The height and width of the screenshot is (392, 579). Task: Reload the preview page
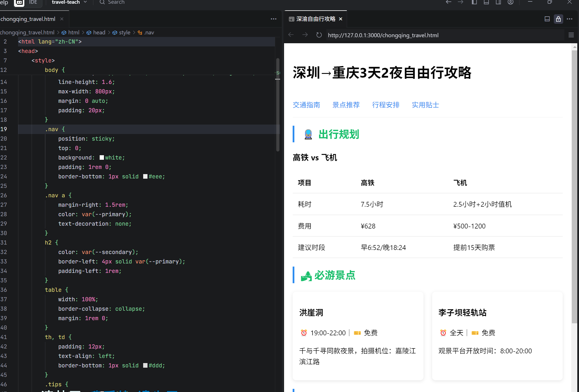(319, 35)
